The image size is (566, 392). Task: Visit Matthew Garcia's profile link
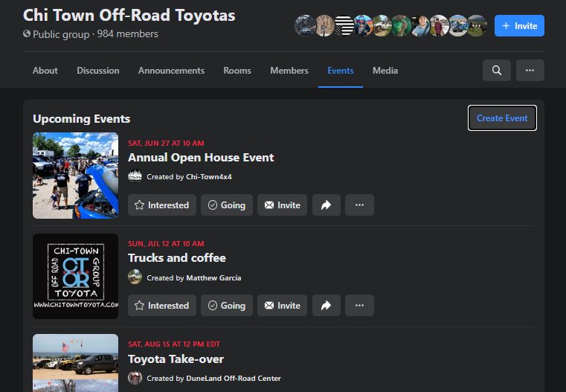tap(213, 278)
